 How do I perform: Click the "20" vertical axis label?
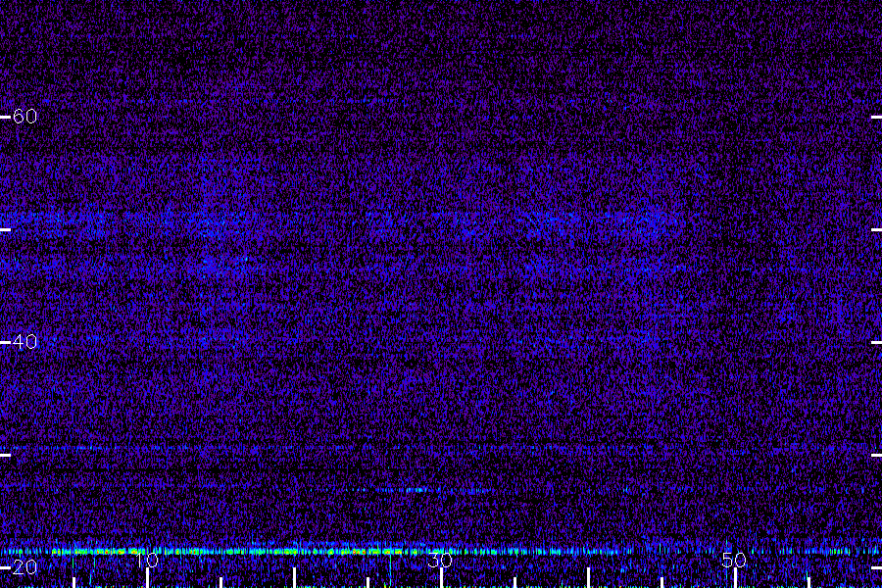[24, 567]
